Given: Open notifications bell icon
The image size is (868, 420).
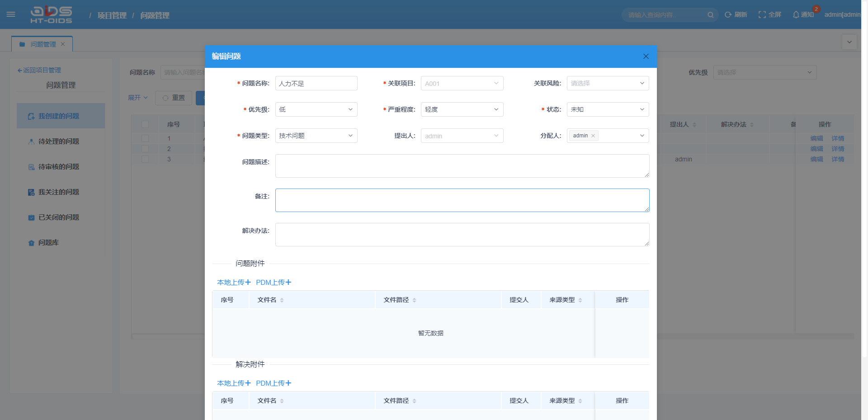Looking at the screenshot, I should pyautogui.click(x=796, y=15).
